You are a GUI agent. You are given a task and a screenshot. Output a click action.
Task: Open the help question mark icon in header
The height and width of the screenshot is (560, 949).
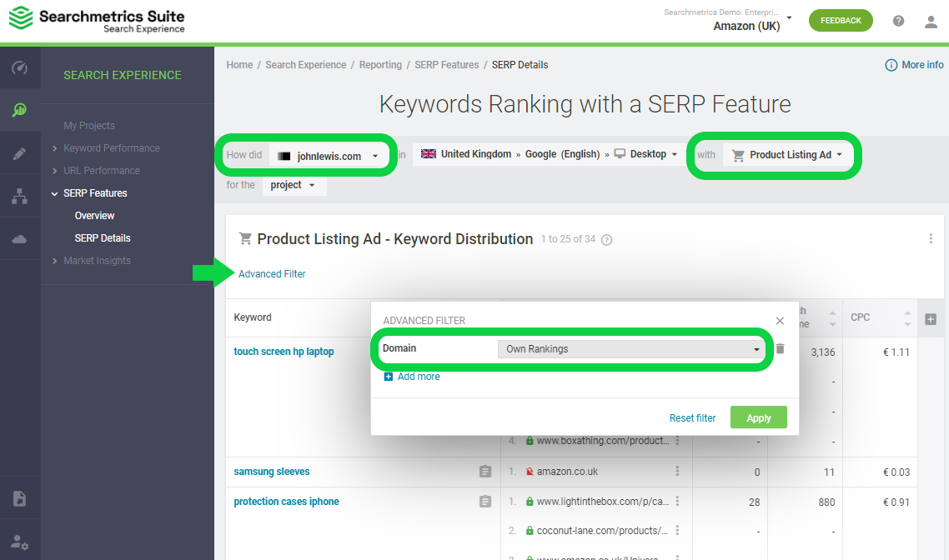coord(899,21)
